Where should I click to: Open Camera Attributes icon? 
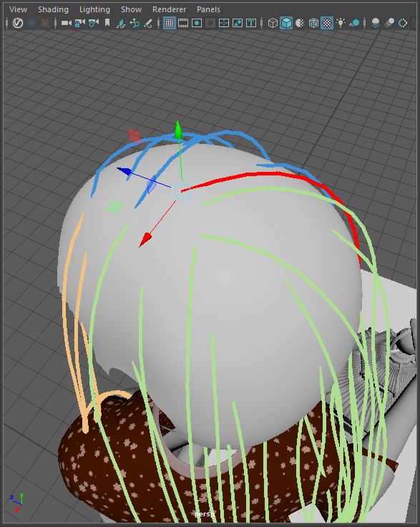pos(93,23)
